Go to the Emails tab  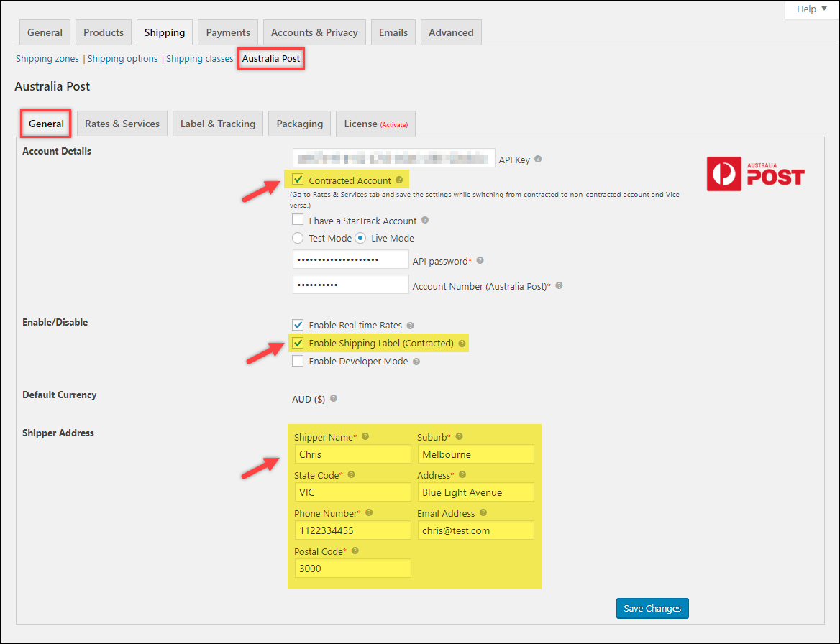pos(393,32)
